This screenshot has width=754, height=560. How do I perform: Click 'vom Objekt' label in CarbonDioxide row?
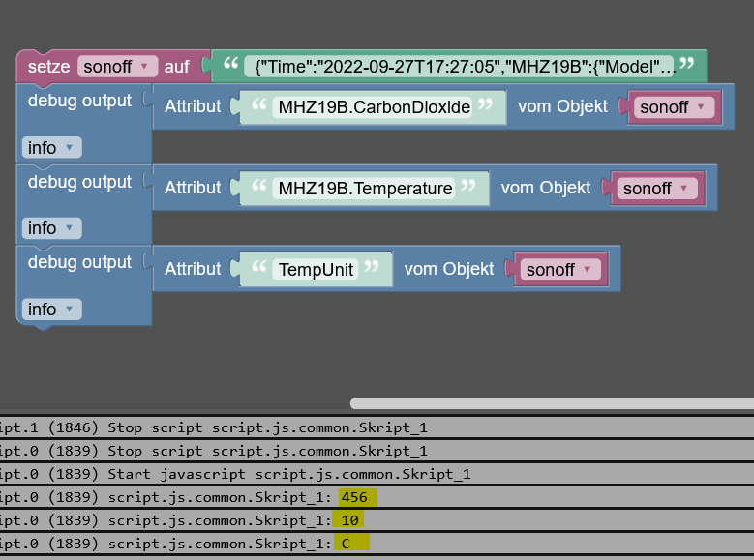[x=562, y=106]
